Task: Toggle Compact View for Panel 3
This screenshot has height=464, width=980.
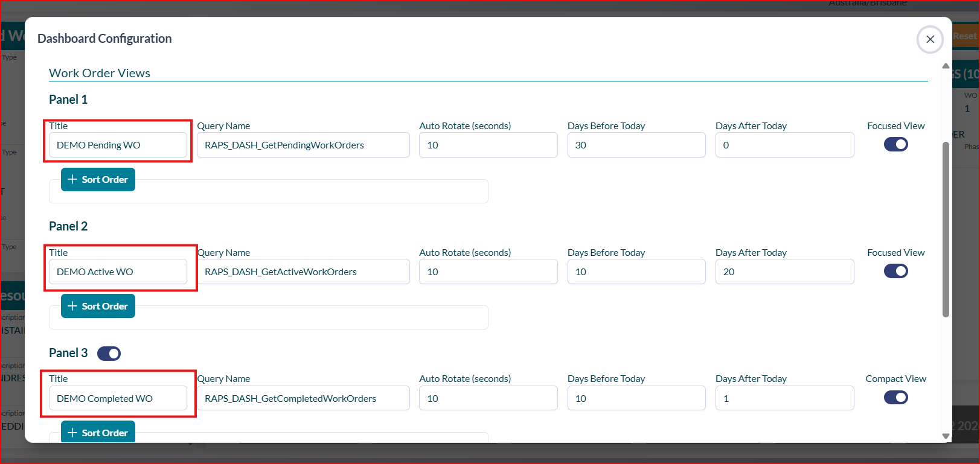Action: coord(895,398)
